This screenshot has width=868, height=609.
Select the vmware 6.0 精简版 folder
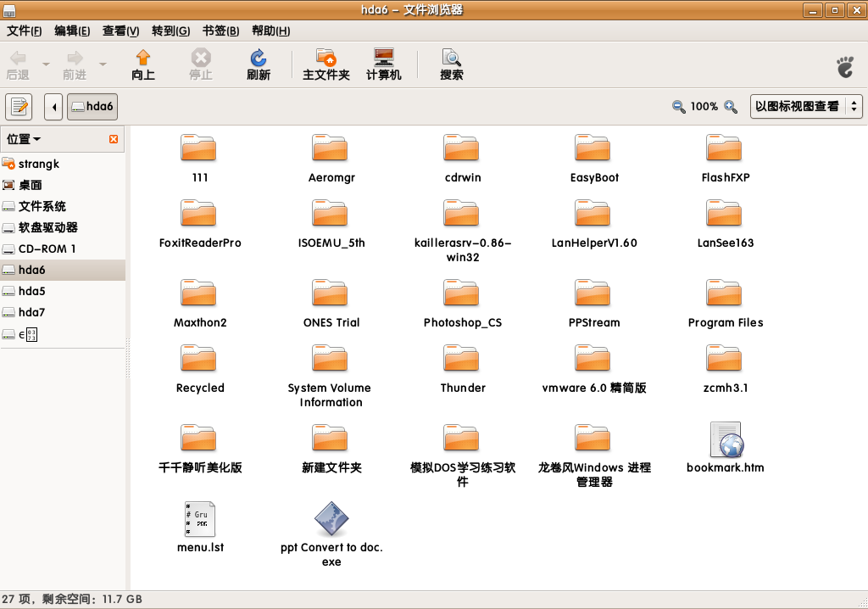pos(593,359)
